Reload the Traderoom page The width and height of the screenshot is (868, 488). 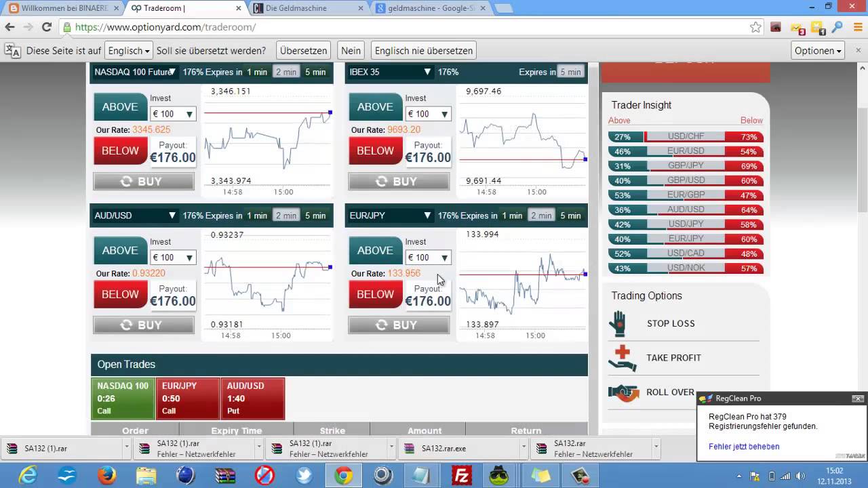[46, 27]
